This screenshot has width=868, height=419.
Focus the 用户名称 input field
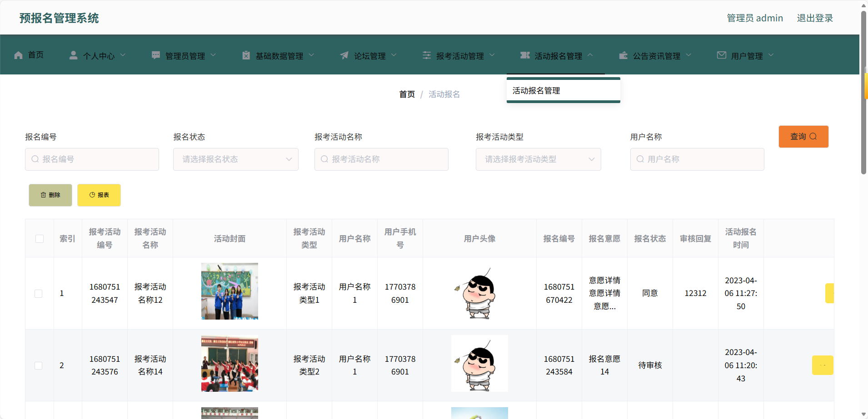[697, 159]
